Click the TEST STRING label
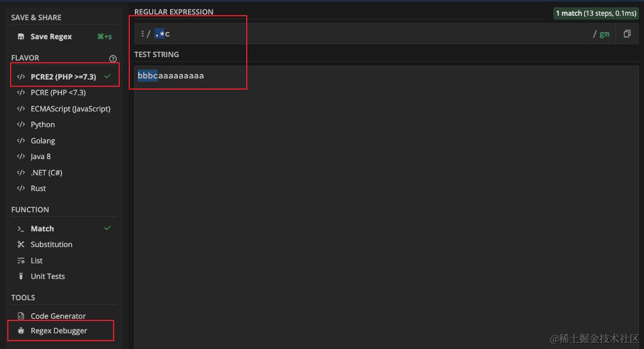 pyautogui.click(x=157, y=55)
